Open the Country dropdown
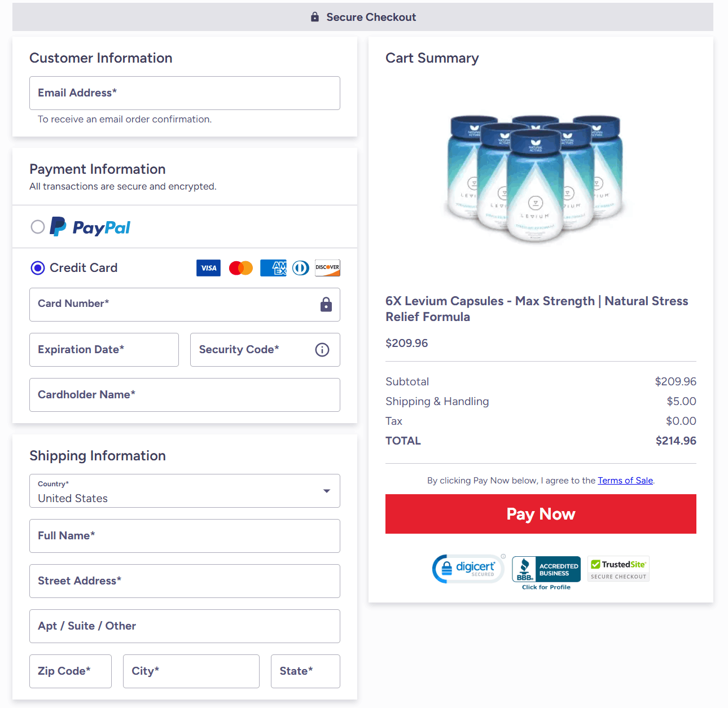 (185, 491)
